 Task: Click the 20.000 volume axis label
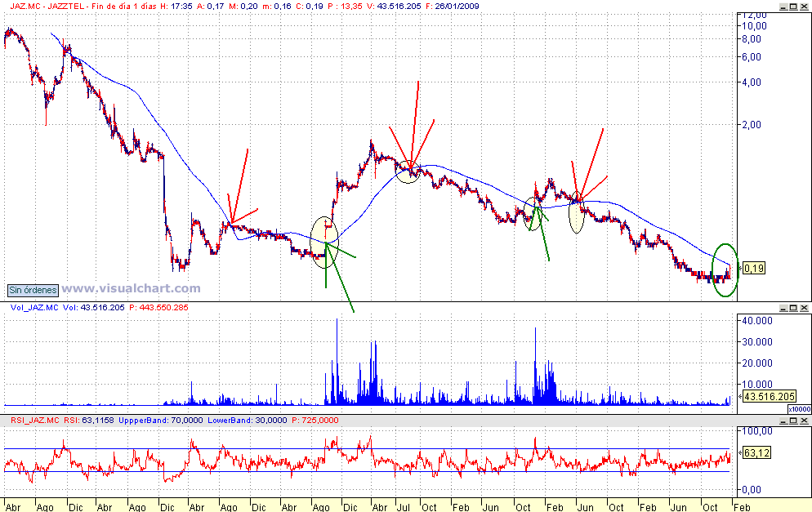757,363
